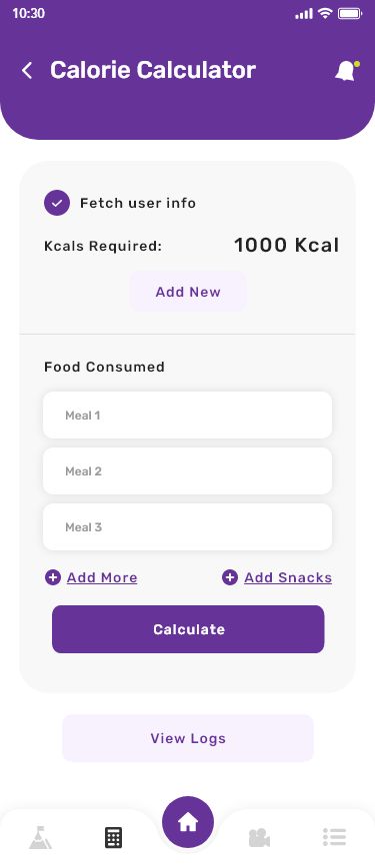The width and height of the screenshot is (375, 868).
Task: Tap the plus icon beside Add Snacks
Action: coord(230,578)
